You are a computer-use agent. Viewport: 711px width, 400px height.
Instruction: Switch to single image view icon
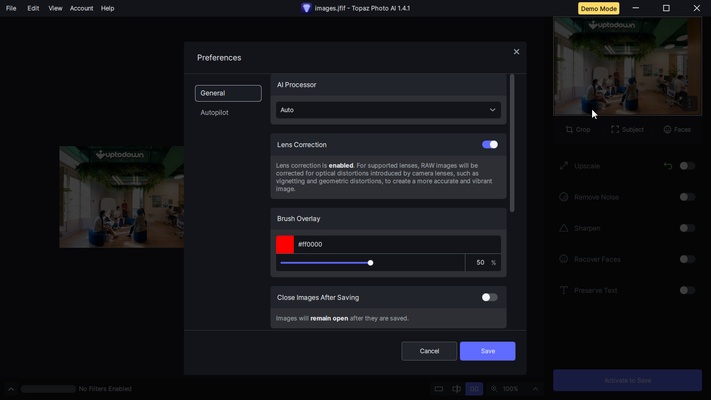pyautogui.click(x=439, y=389)
